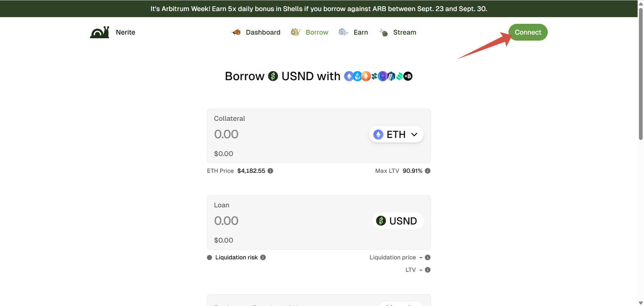This screenshot has width=644, height=306.
Task: Expand the collateral selector chevron arrow
Action: (x=414, y=134)
